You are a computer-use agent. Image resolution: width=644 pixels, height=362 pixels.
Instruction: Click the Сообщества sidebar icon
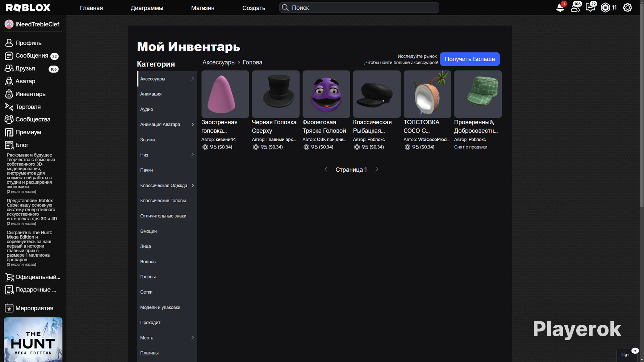(9, 119)
